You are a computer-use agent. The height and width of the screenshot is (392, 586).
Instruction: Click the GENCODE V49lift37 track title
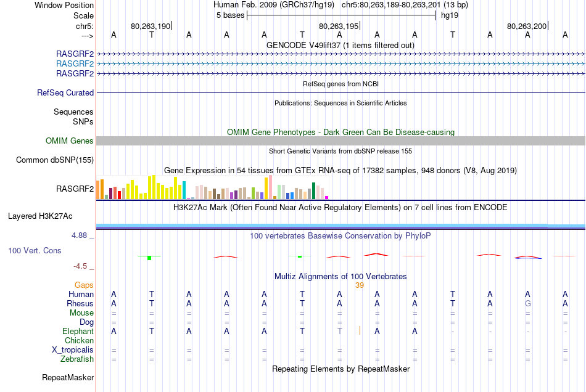[340, 46]
